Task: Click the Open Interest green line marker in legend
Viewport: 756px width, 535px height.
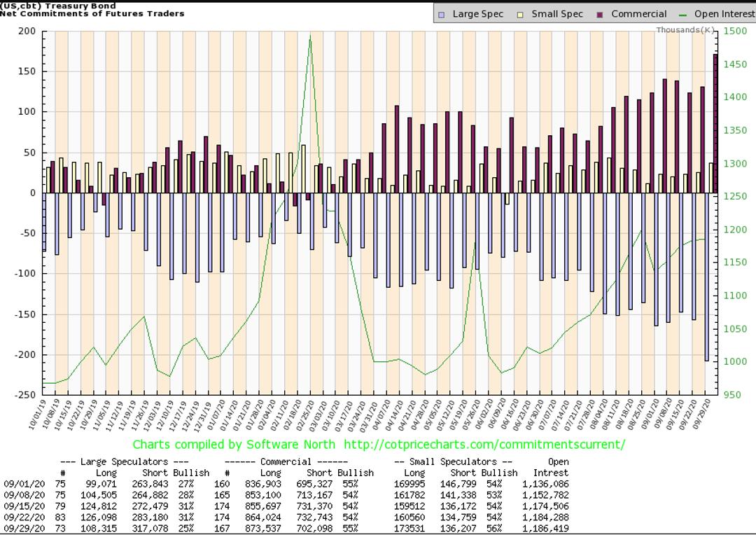Action: coord(683,14)
